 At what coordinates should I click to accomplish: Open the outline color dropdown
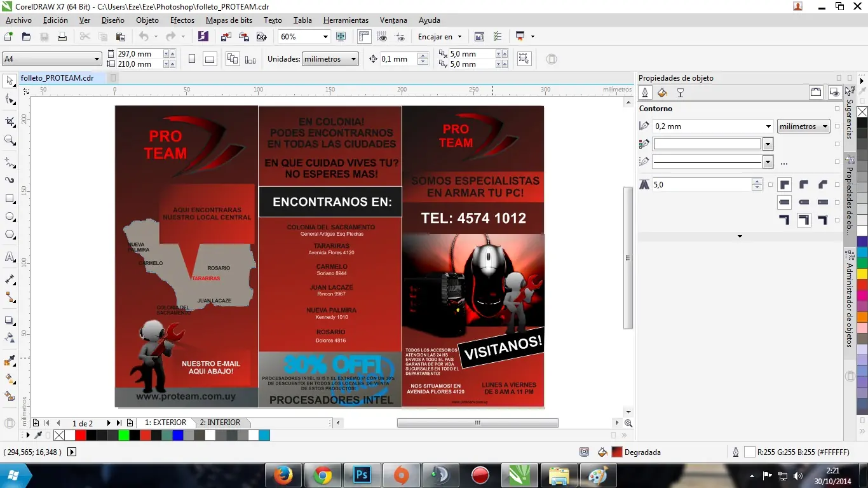pos(768,144)
